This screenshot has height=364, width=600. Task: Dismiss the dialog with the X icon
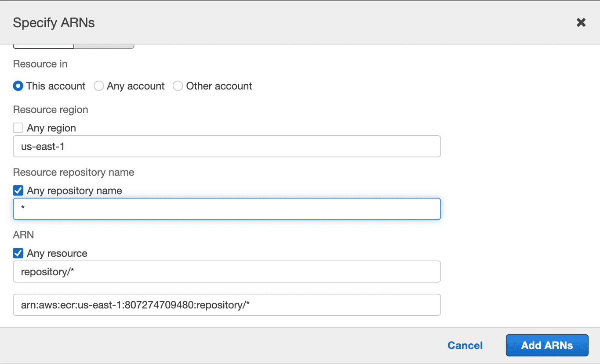pos(581,22)
